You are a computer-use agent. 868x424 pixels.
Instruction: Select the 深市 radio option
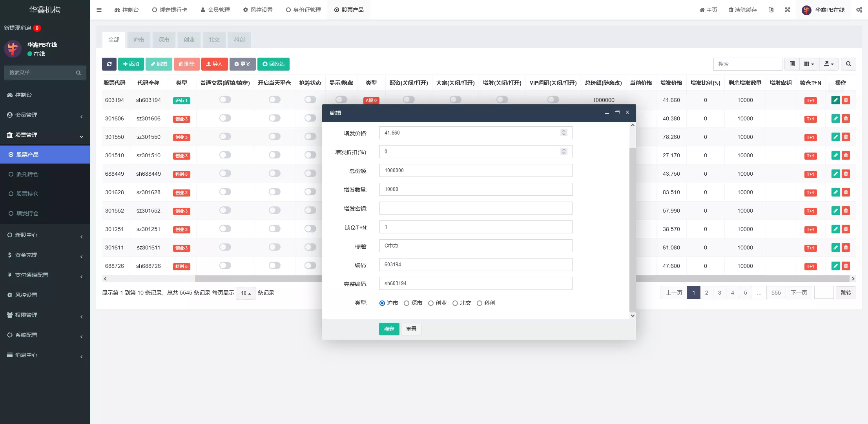point(407,303)
